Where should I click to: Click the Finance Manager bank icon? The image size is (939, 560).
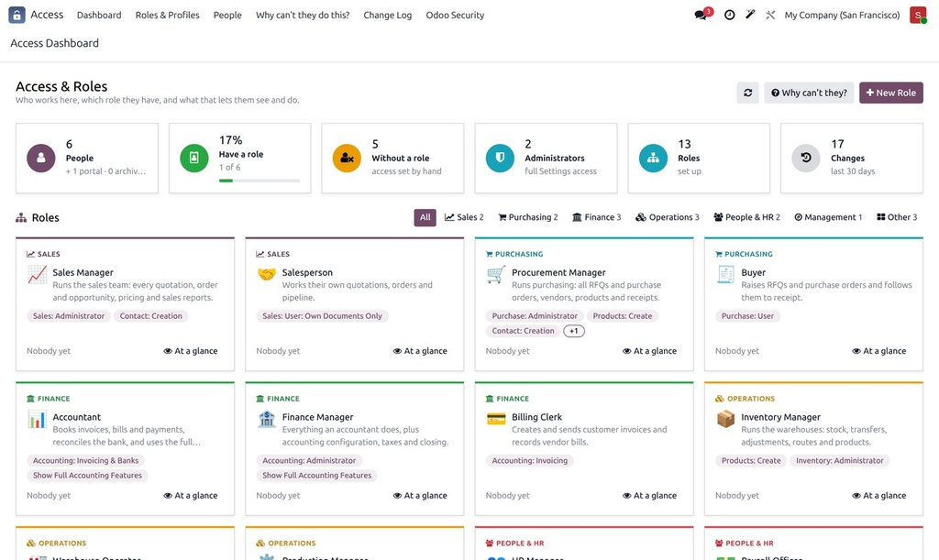pyautogui.click(x=267, y=419)
